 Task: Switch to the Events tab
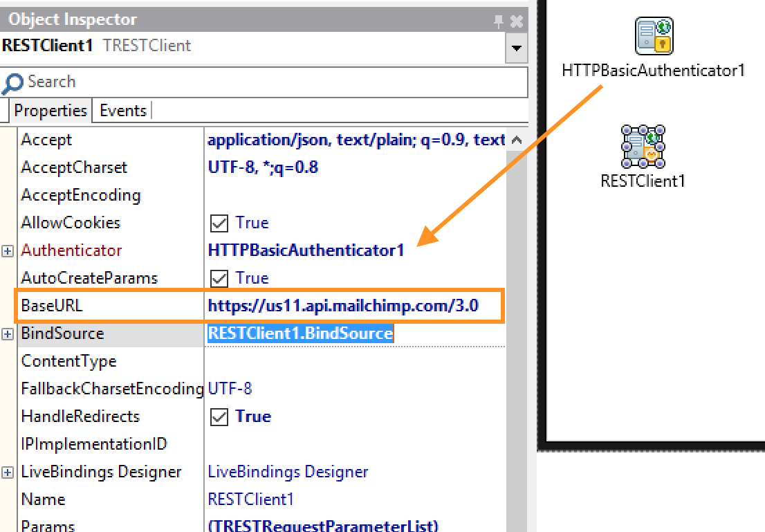(x=123, y=111)
